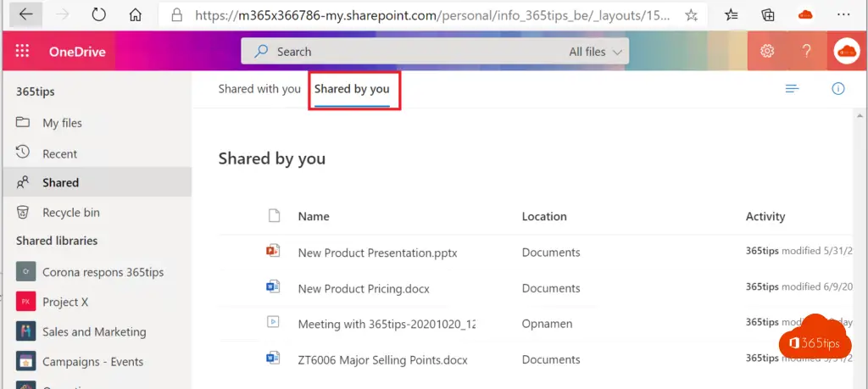Viewport: 868px width, 389px height.
Task: Click the OneDrive header title
Action: tap(77, 52)
